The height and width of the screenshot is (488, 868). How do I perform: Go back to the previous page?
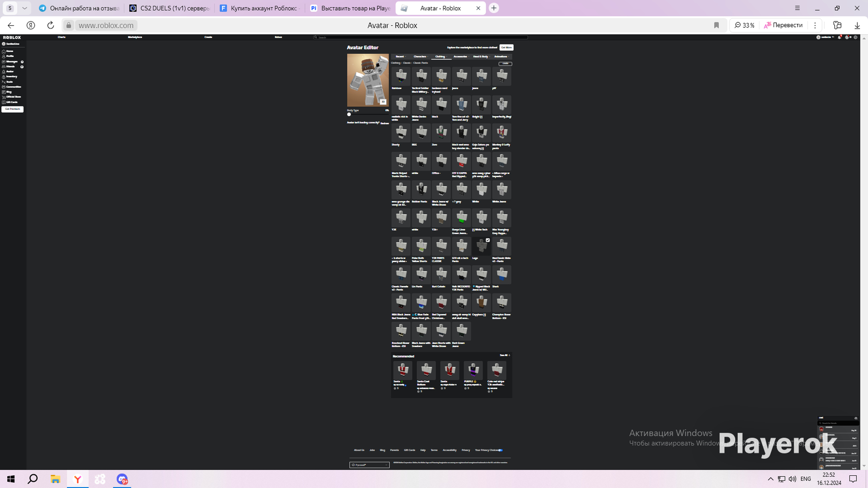pyautogui.click(x=11, y=25)
